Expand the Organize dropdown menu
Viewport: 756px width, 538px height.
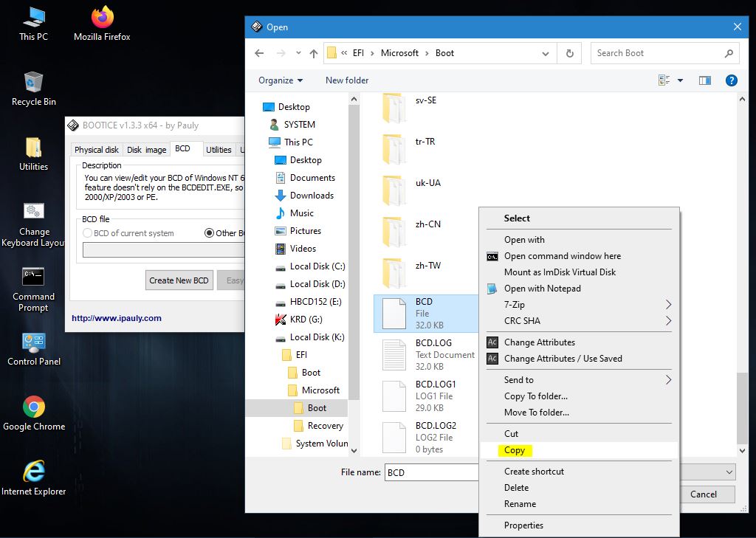tap(281, 80)
